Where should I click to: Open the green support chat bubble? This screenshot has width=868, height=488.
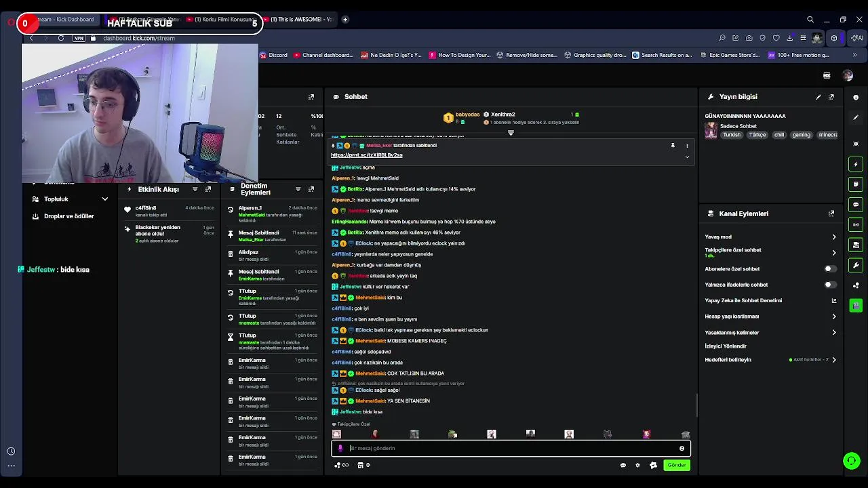[852, 461]
